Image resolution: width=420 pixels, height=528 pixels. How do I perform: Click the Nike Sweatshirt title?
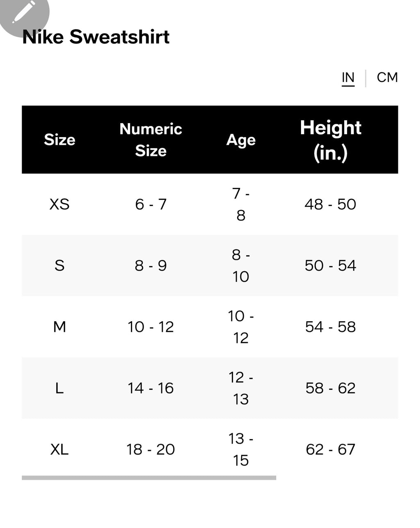96,37
